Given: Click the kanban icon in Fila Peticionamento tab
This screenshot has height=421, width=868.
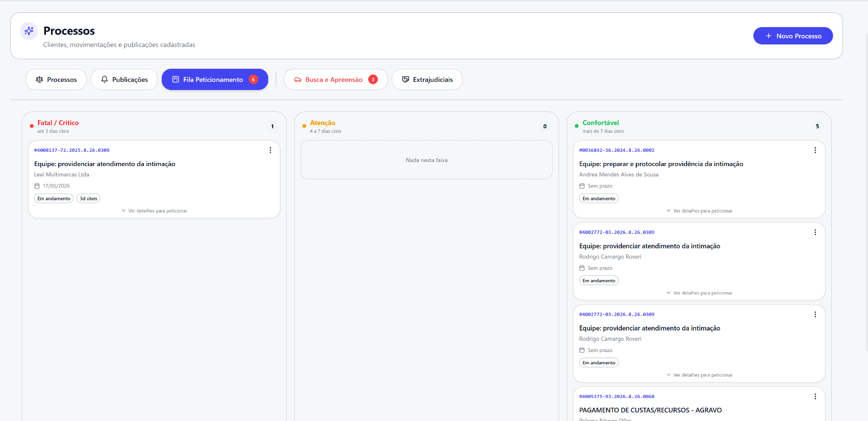Looking at the screenshot, I should point(176,79).
